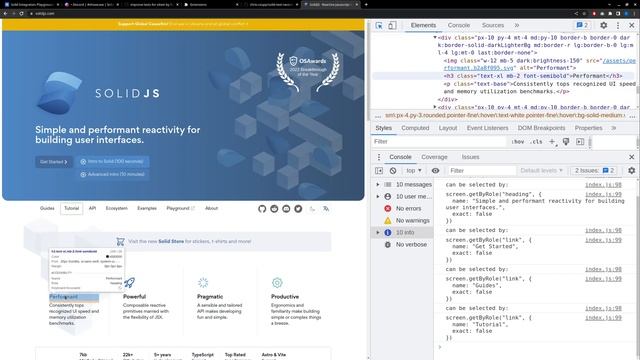Image resolution: width=640 pixels, height=360 pixels.
Task: Show more DevTools panels chevron
Action: click(x=517, y=25)
